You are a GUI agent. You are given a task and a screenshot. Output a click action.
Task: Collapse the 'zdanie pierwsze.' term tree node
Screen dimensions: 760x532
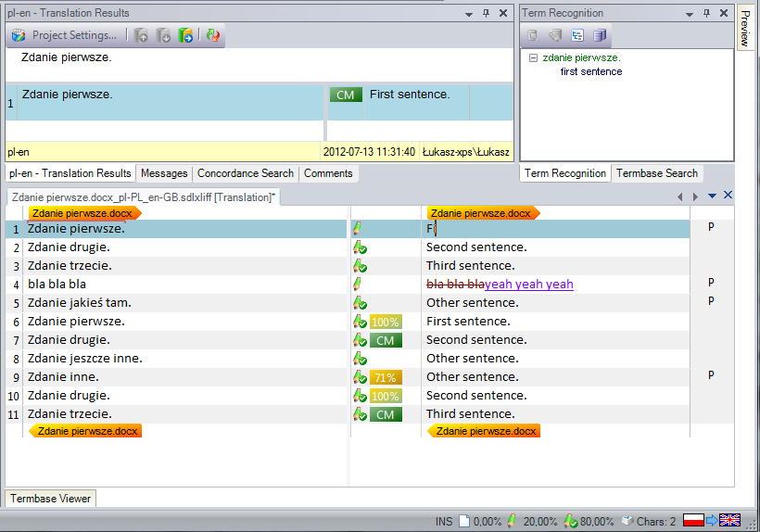[533, 57]
